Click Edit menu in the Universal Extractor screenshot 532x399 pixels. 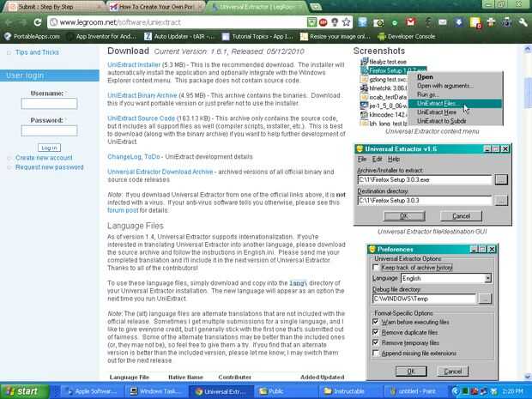click(377, 159)
